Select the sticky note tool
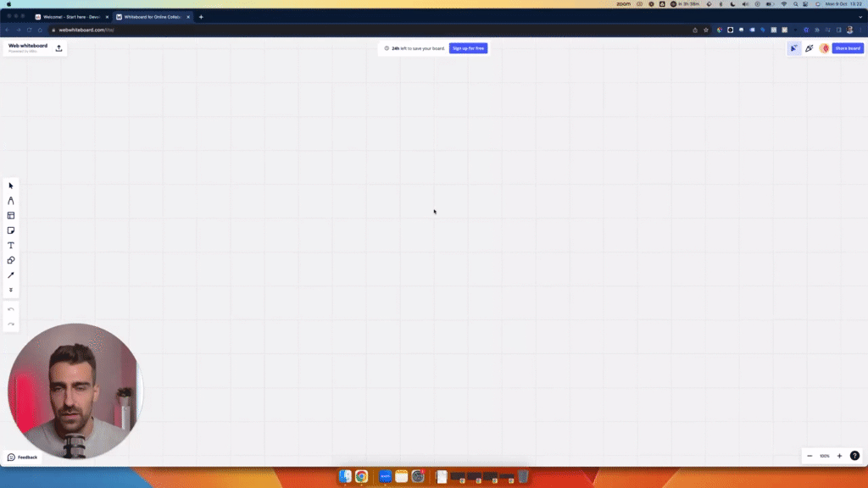The height and width of the screenshot is (488, 868). click(x=10, y=230)
